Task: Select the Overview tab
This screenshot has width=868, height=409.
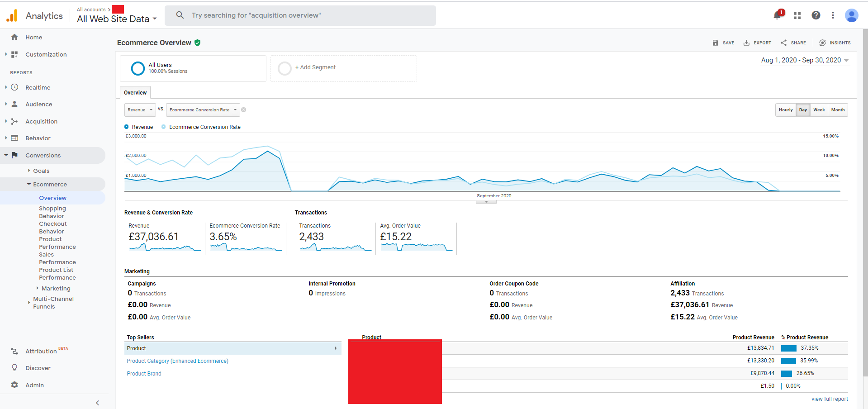Action: point(135,93)
